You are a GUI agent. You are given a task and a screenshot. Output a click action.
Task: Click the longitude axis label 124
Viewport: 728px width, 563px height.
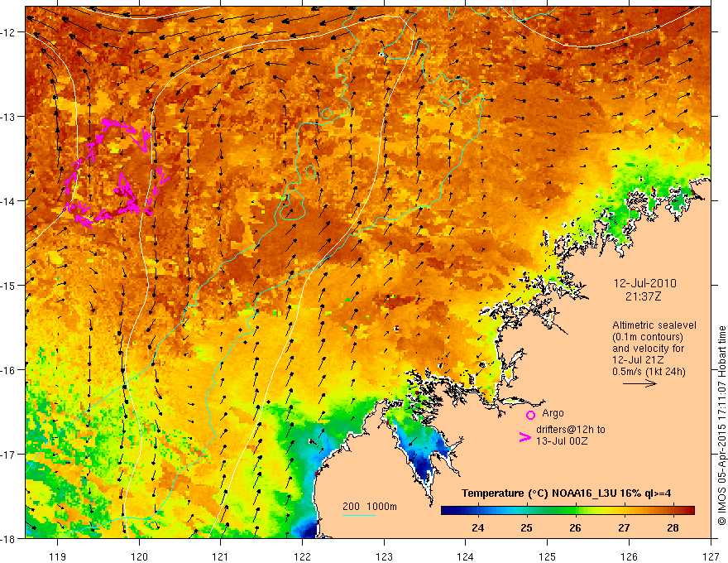click(x=466, y=556)
